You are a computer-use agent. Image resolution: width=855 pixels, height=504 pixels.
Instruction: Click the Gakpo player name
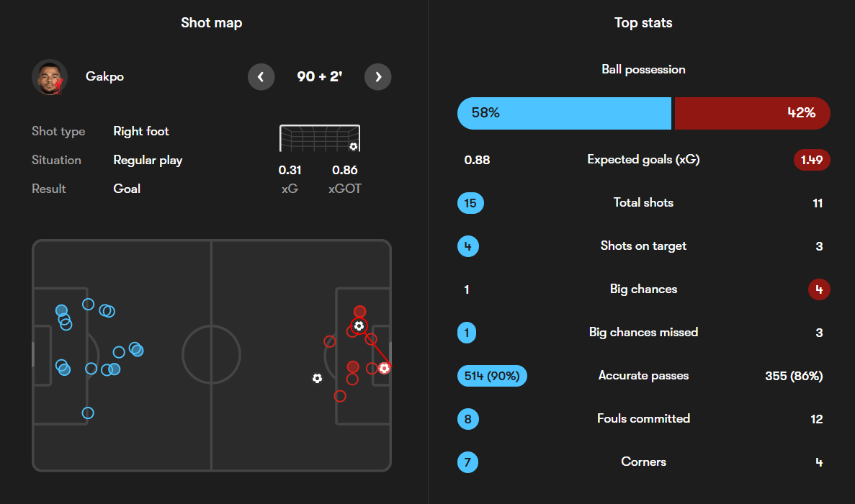104,77
